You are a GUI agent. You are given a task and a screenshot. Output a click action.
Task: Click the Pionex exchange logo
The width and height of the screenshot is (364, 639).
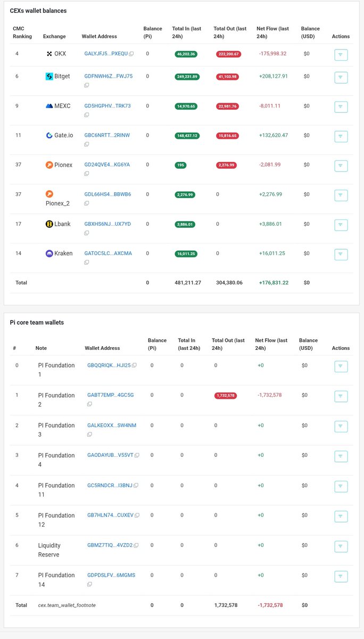(x=49, y=165)
